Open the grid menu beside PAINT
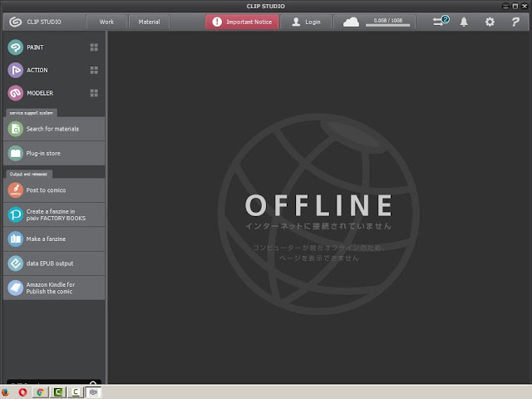 pos(94,47)
